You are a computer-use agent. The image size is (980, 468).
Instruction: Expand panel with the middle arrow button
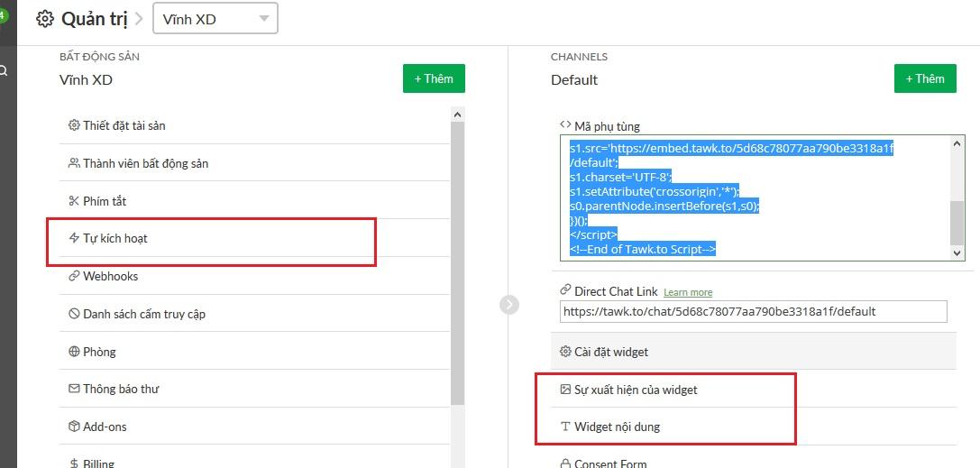pos(509,305)
